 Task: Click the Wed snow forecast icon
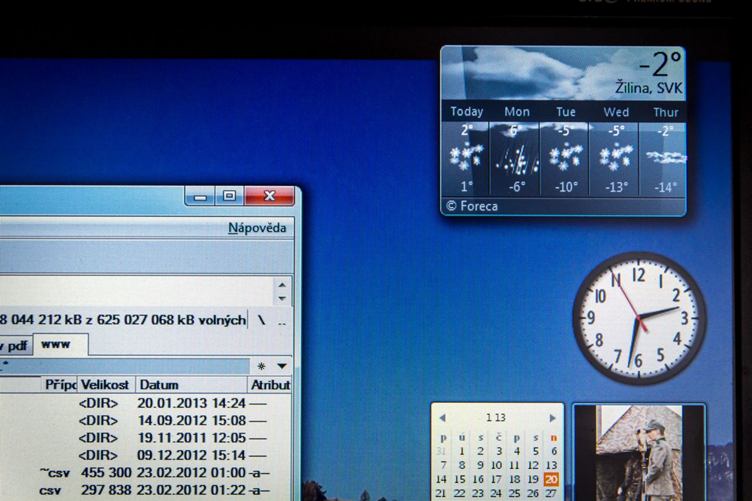pos(616,158)
